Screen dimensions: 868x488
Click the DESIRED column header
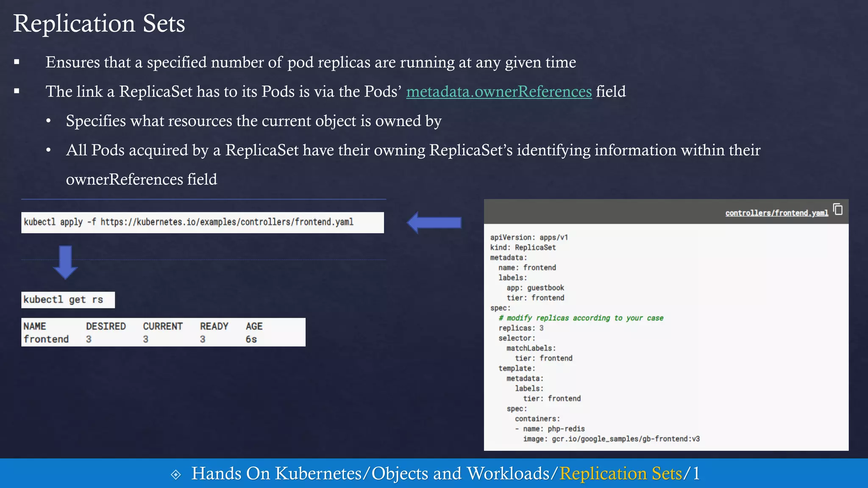[x=106, y=326]
